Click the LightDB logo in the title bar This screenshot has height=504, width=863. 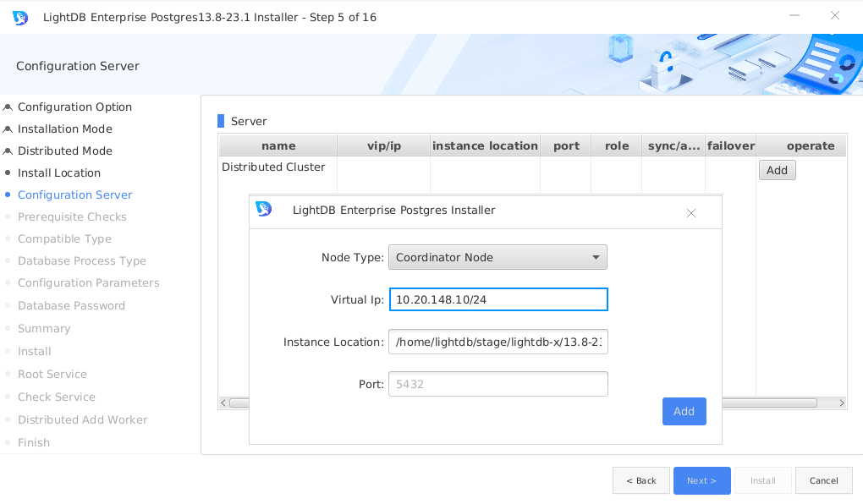pos(20,18)
